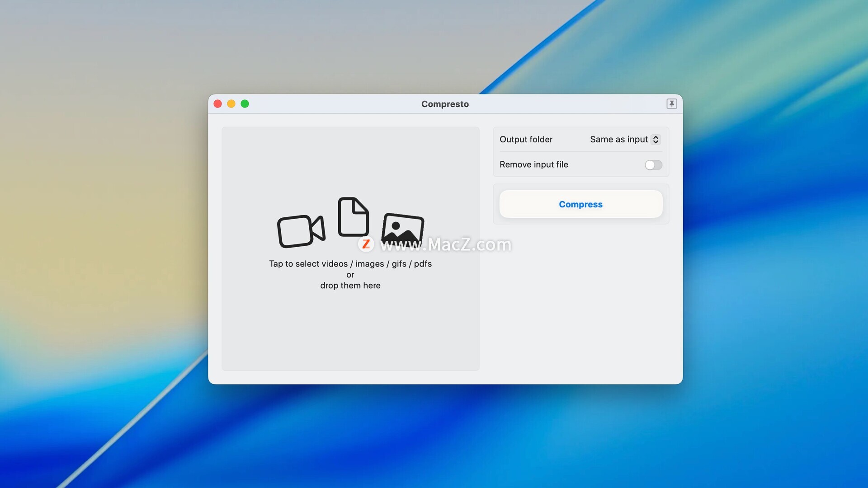Click the pin window icon in title bar
868x488 pixels.
click(671, 104)
